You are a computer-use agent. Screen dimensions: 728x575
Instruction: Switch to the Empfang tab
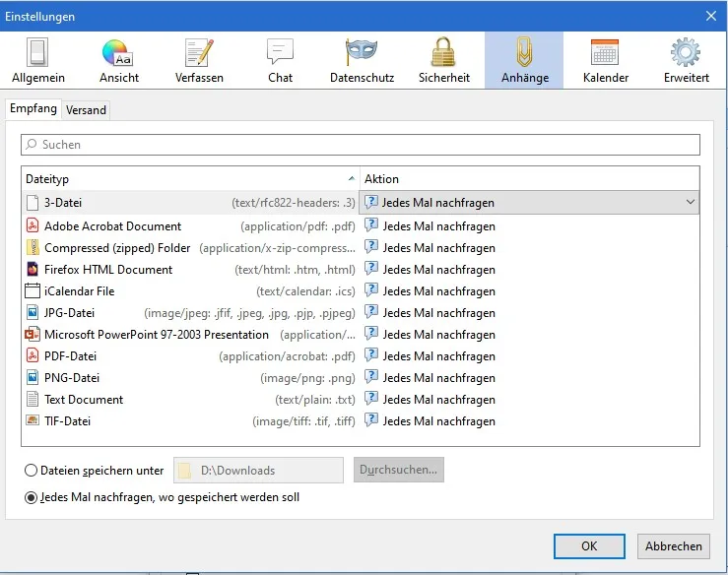pyautogui.click(x=33, y=108)
